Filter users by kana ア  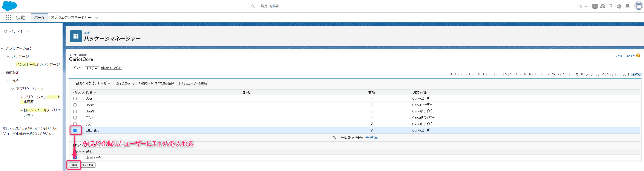[x=572, y=74]
